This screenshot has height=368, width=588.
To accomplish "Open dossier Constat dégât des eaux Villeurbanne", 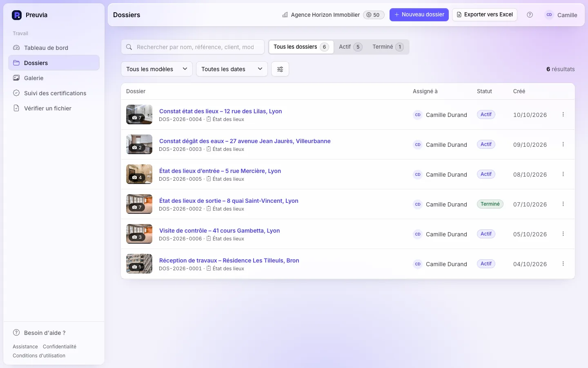I will 245,141.
